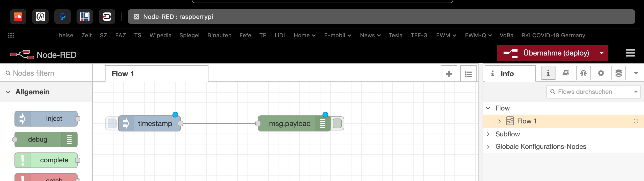This screenshot has height=181, width=644.
Task: Open the News bookmarks folder
Action: [370, 35]
